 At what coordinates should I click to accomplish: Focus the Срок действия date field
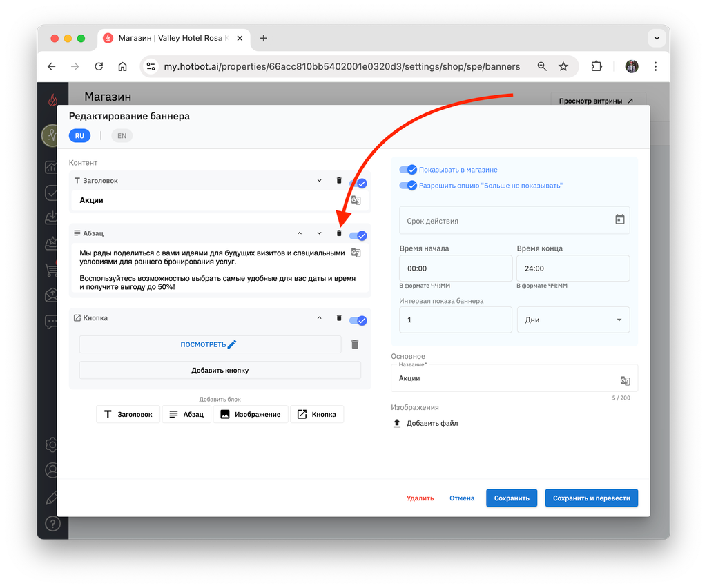[514, 220]
